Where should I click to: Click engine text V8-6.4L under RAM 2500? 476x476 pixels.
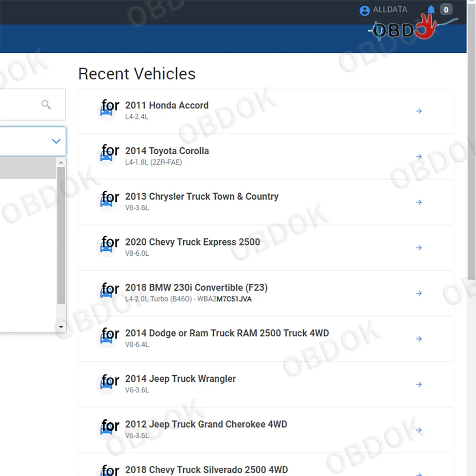tap(137, 344)
